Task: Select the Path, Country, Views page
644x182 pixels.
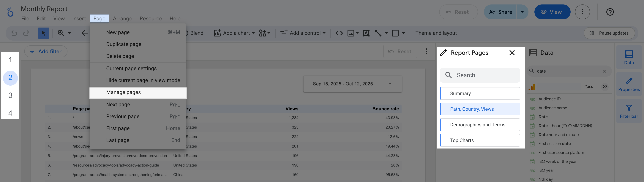Action: pyautogui.click(x=479, y=109)
